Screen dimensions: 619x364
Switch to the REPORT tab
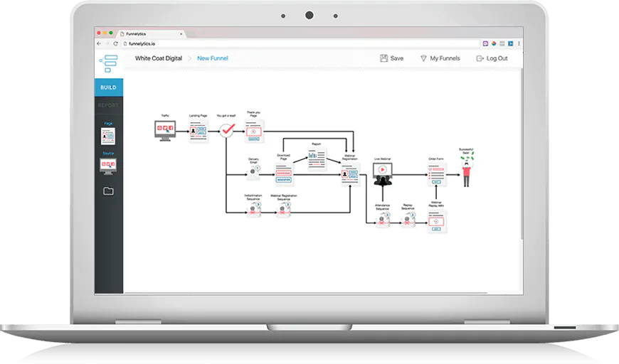(x=109, y=105)
